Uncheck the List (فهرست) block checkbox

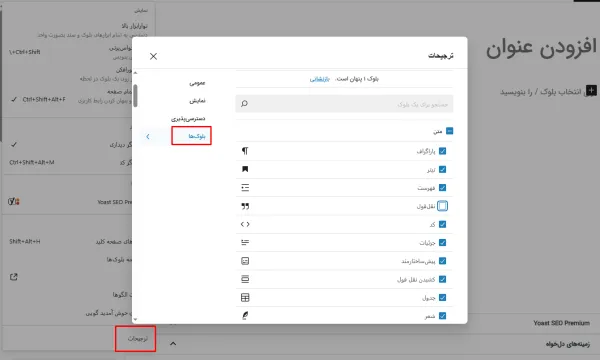442,187
